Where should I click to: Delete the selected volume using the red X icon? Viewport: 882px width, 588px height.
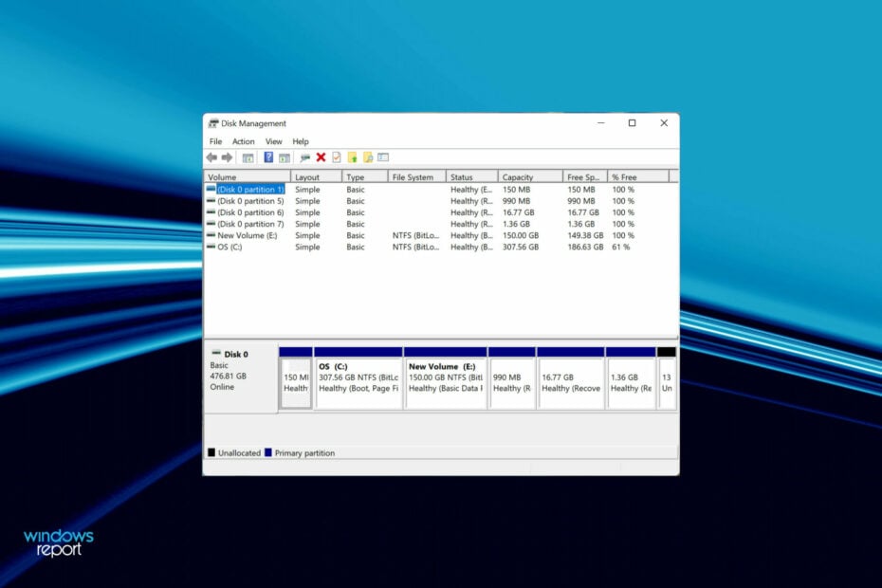tap(322, 156)
